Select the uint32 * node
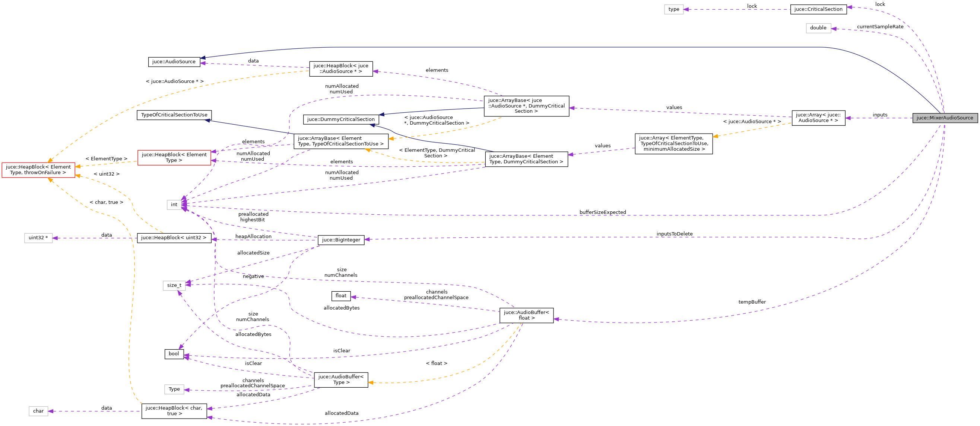 [38, 237]
